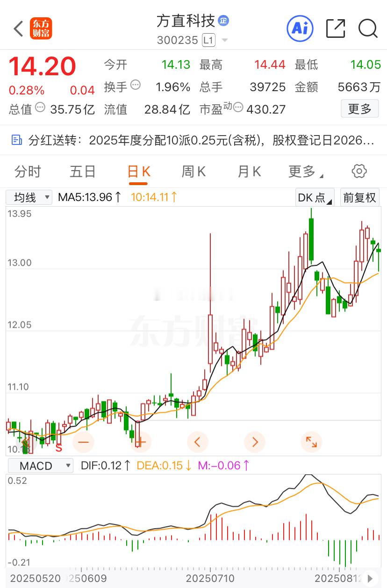Move chart left with previous arrow

pos(197,442)
